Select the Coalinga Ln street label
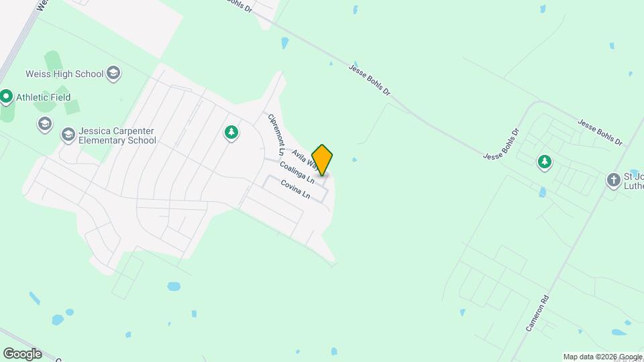 point(297,172)
